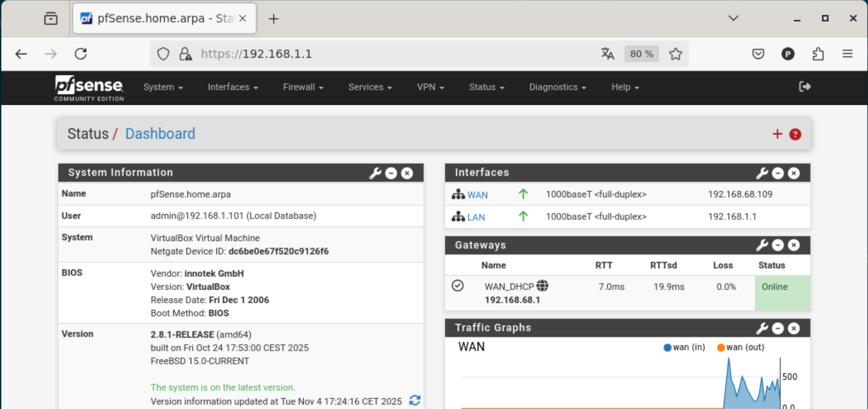Open the Firewall dropdown menu
This screenshot has width=868, height=409.
tap(303, 87)
